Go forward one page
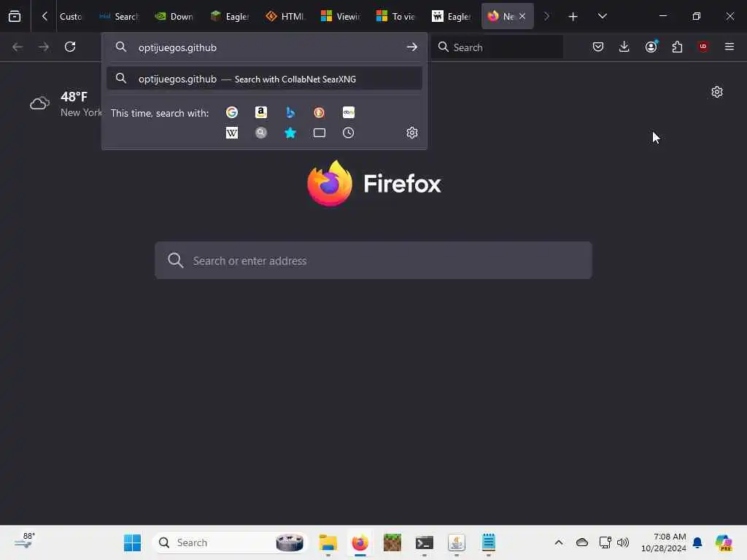 (x=43, y=47)
